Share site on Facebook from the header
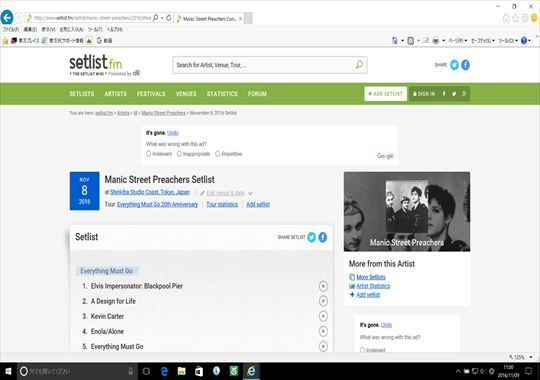Image resolution: width=540 pixels, height=380 pixels. [x=465, y=65]
